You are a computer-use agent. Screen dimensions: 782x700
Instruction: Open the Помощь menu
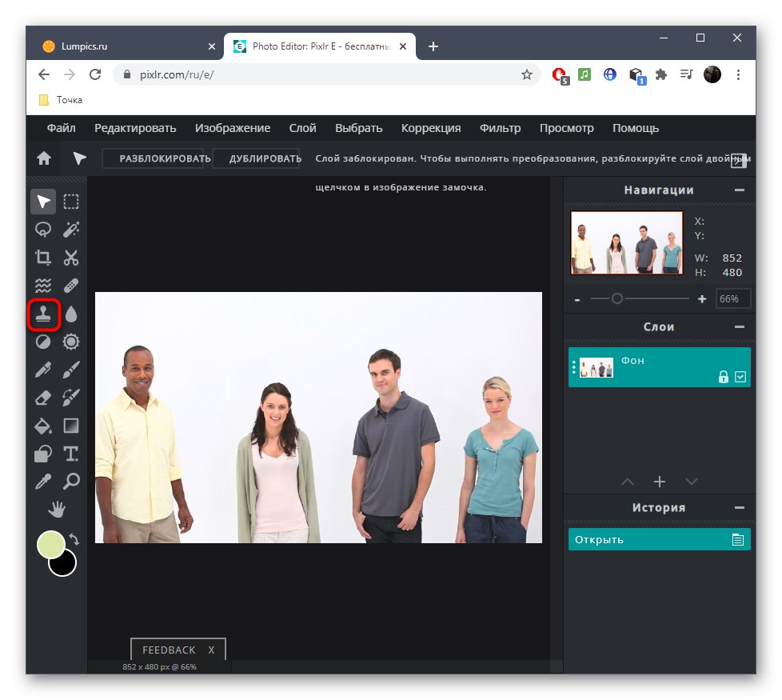click(x=636, y=128)
